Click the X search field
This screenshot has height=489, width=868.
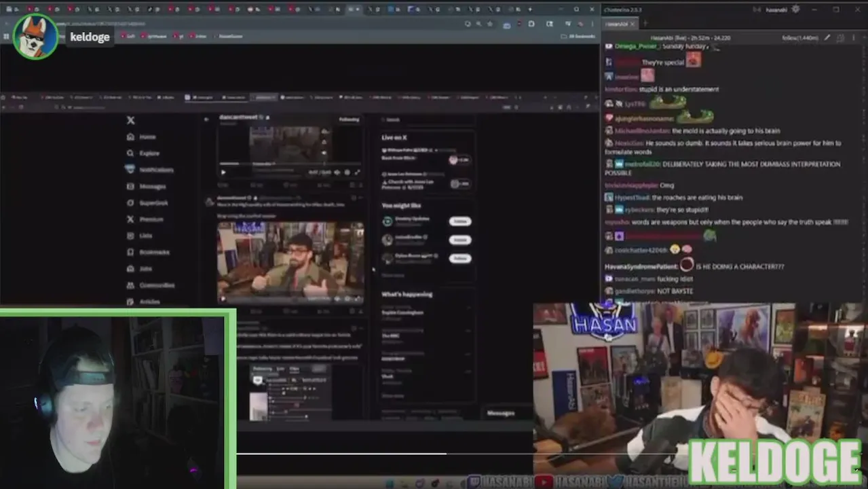(426, 120)
